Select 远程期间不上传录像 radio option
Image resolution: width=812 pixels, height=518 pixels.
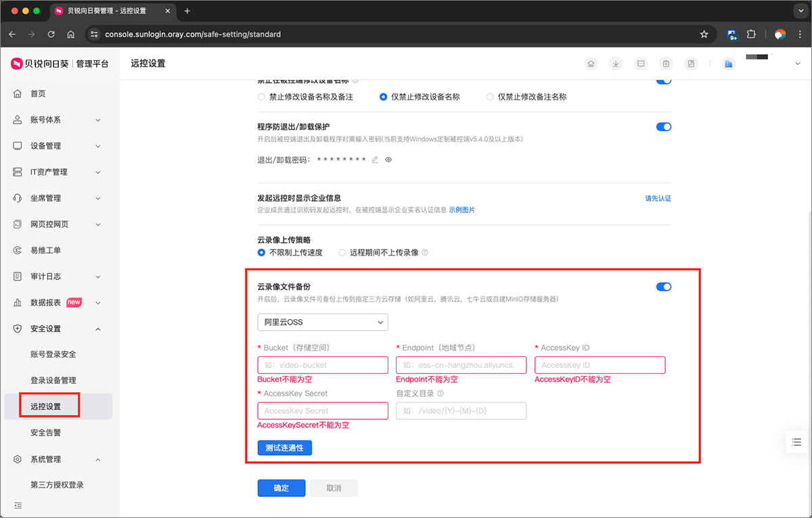pos(342,252)
